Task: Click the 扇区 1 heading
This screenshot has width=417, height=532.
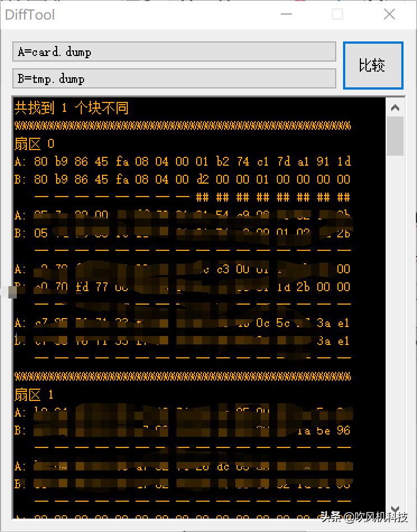Action: pyautogui.click(x=34, y=395)
